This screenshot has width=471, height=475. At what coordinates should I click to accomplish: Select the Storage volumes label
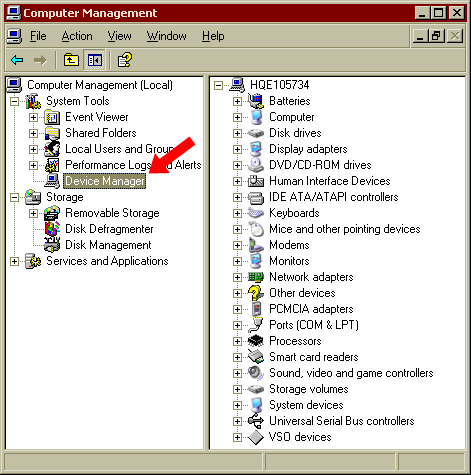coord(309,389)
